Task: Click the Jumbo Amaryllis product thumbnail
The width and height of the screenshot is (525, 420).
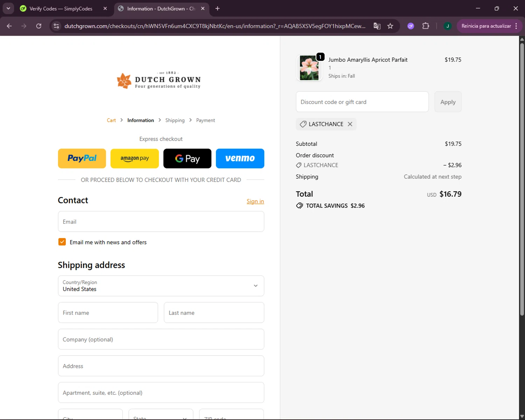Action: [309, 68]
